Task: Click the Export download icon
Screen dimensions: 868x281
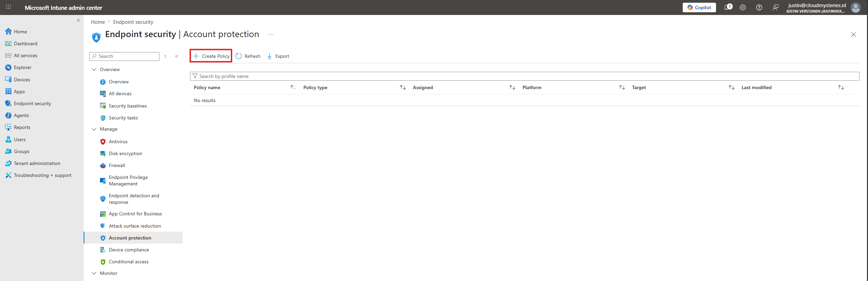Action: click(269, 56)
